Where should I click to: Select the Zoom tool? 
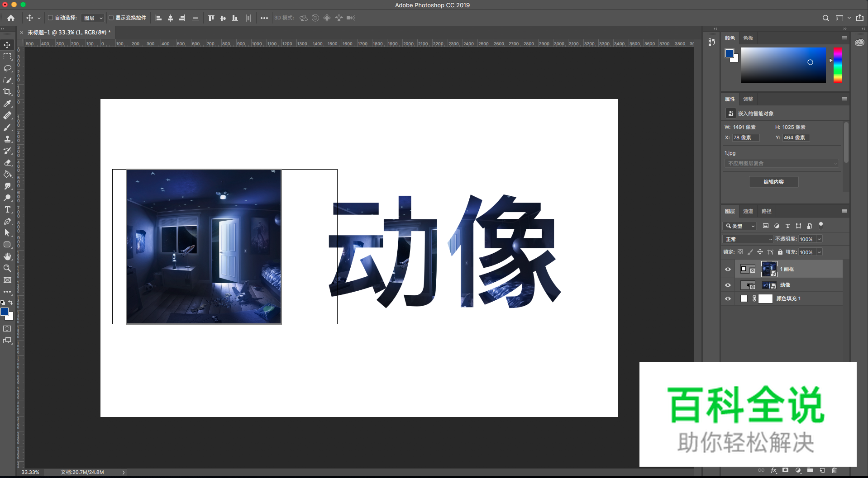7,268
